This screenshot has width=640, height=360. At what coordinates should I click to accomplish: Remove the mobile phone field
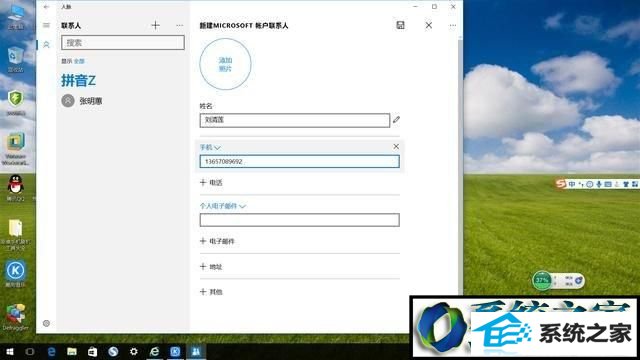tap(396, 146)
